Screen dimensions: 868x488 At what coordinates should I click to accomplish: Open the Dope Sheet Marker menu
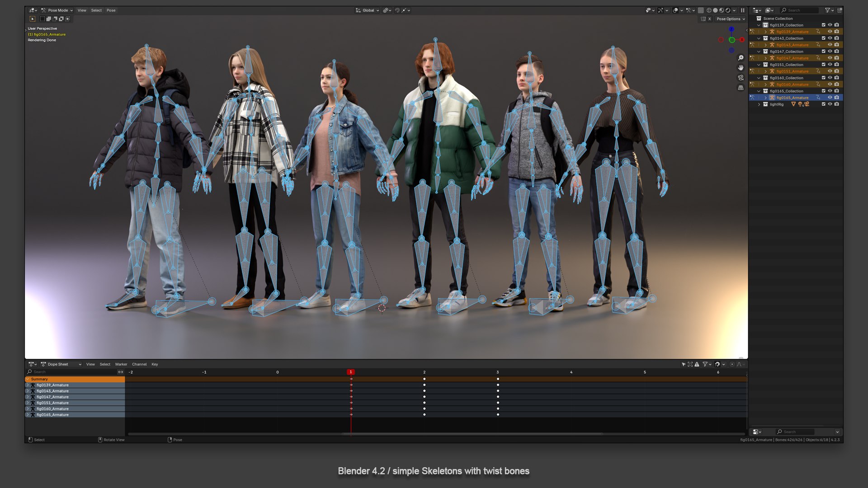tap(121, 364)
